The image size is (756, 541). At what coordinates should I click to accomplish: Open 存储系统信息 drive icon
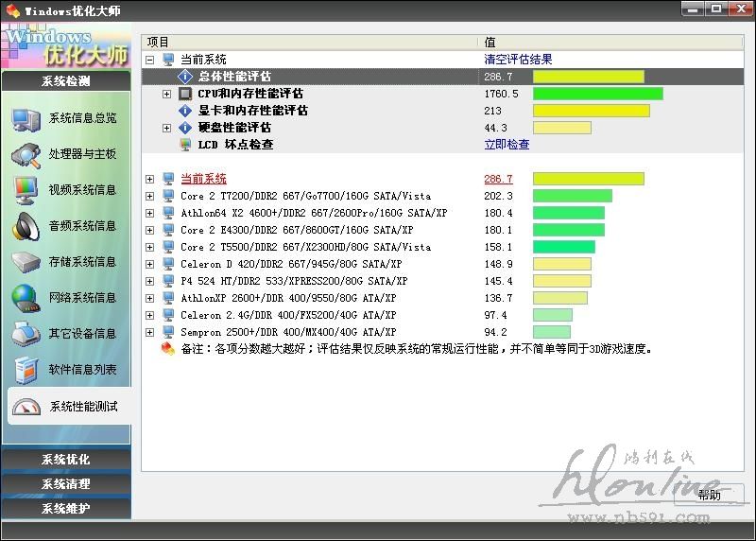26,262
